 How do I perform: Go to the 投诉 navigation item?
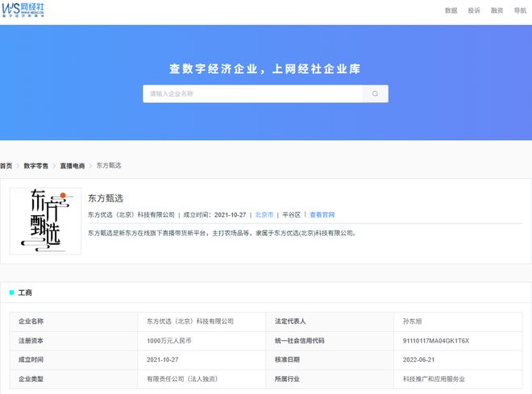pyautogui.click(x=474, y=10)
